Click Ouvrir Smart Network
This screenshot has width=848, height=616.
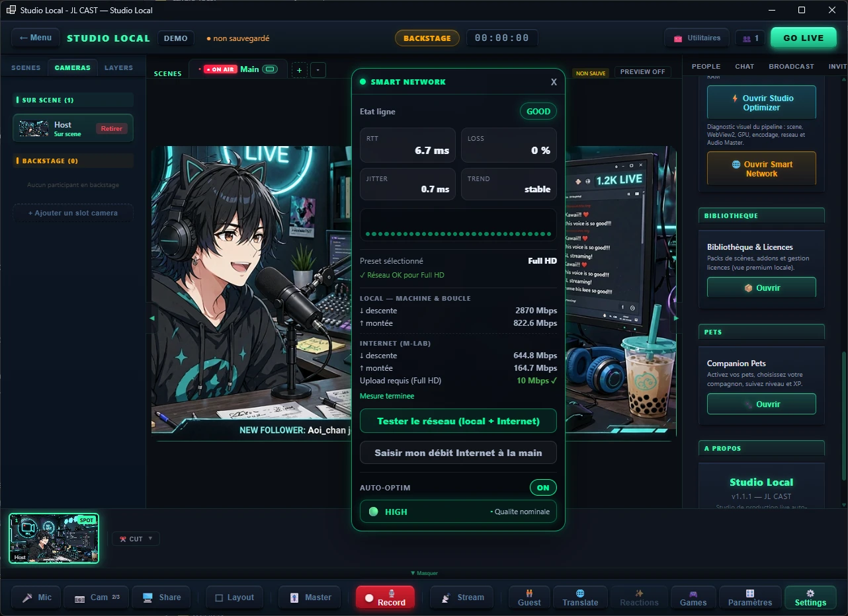(761, 169)
